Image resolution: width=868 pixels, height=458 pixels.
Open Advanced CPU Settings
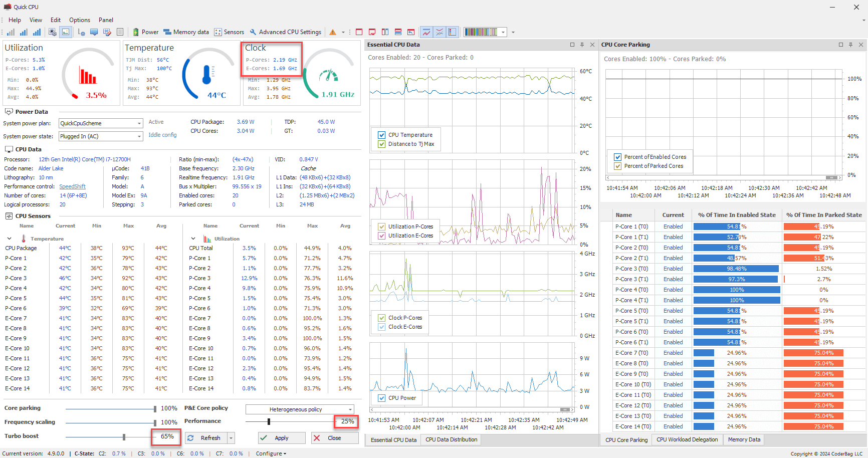[285, 32]
